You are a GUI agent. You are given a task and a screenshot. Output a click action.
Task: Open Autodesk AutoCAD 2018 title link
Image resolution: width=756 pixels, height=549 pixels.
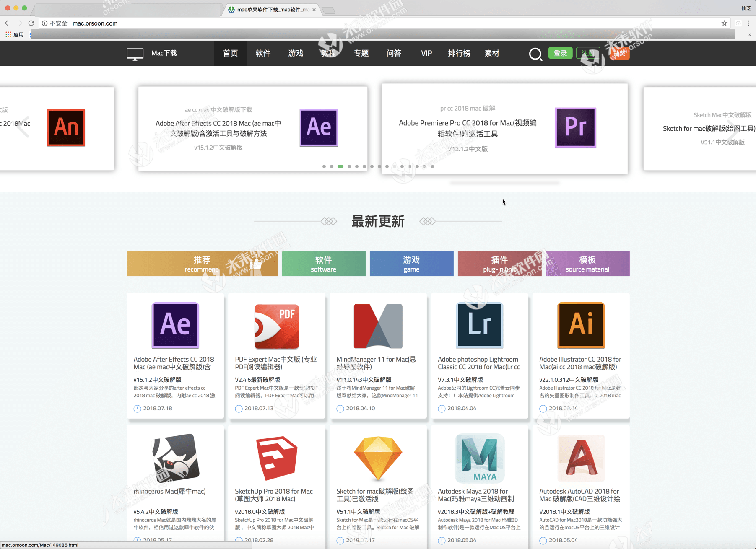580,495
